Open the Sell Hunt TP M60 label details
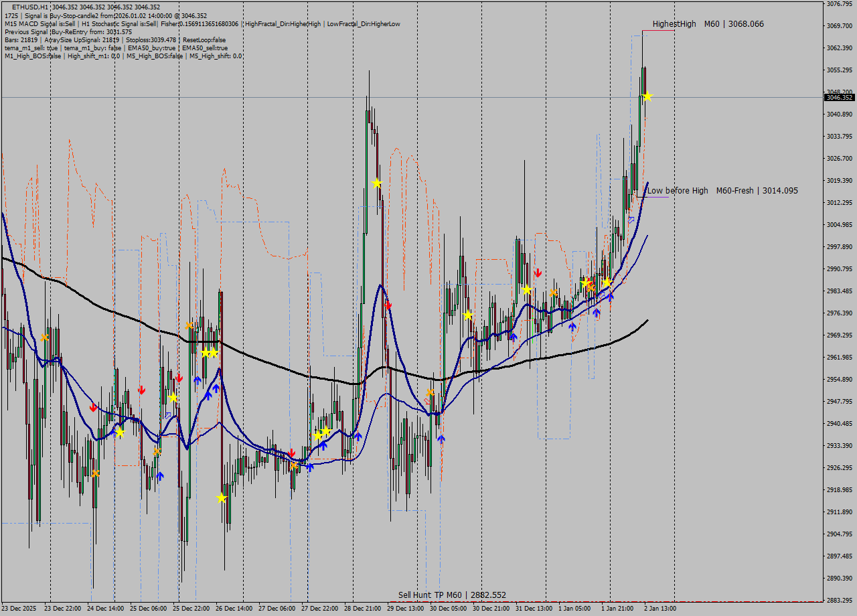 point(452,594)
